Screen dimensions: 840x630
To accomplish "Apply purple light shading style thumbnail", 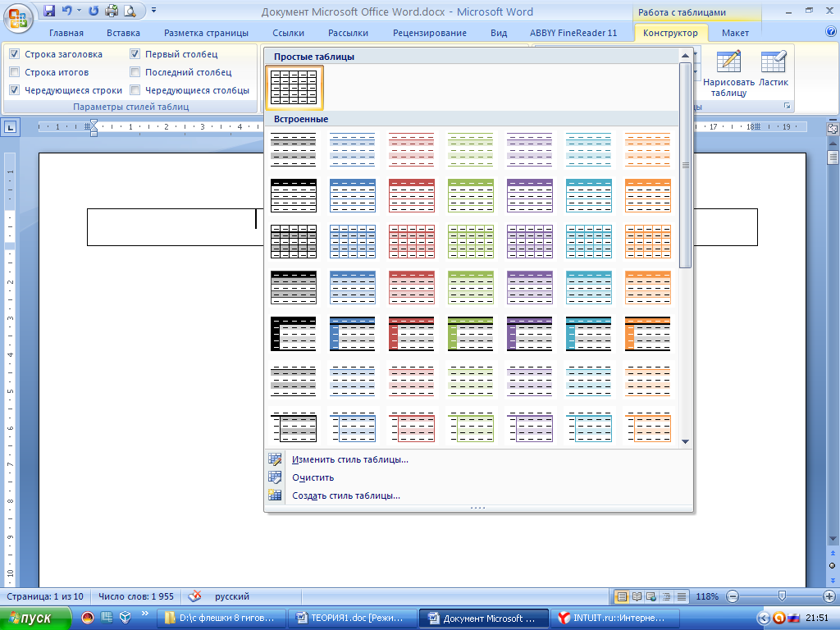I will 529,149.
